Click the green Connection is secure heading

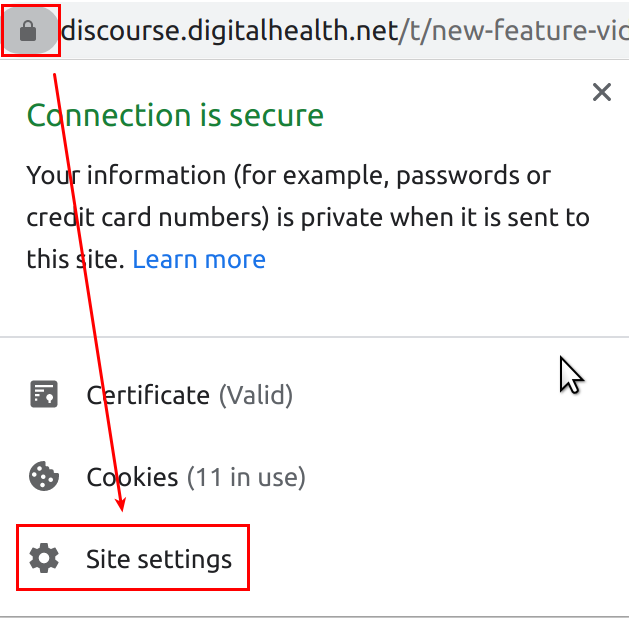coord(175,116)
